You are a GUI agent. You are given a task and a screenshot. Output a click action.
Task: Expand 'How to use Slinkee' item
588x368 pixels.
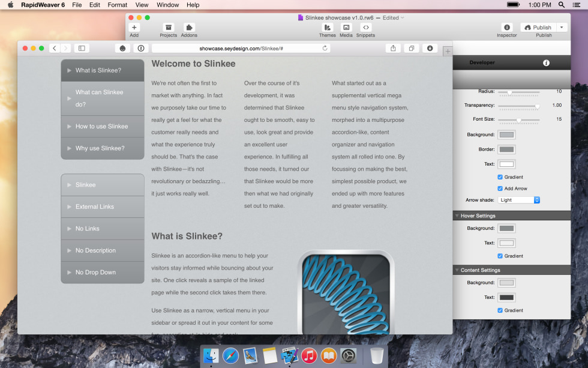103,127
